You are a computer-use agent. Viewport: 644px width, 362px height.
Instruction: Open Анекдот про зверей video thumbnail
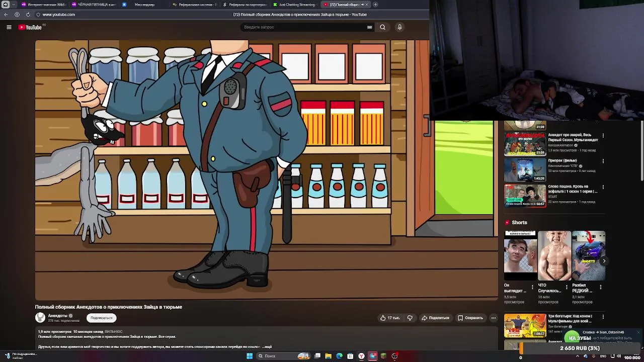tap(525, 144)
